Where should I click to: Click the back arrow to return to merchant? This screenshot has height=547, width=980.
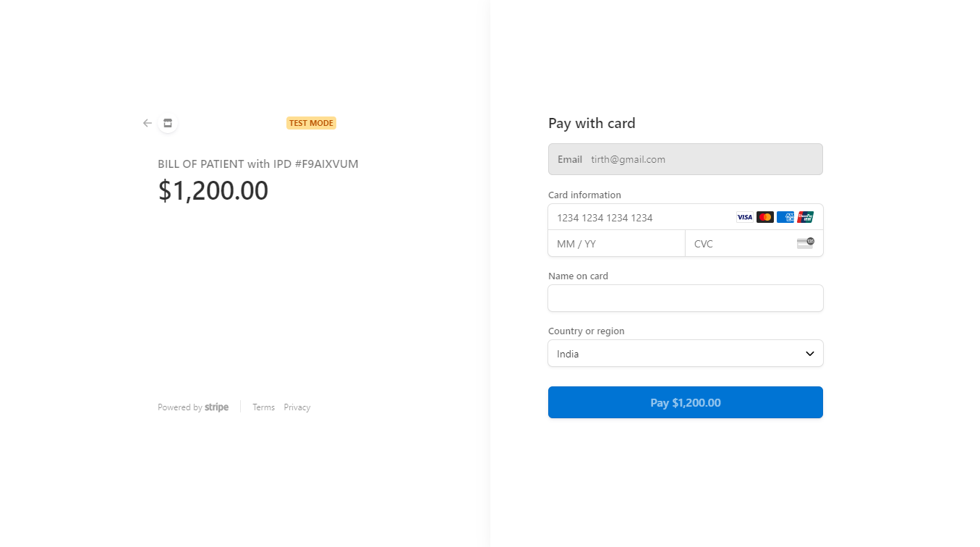point(147,123)
